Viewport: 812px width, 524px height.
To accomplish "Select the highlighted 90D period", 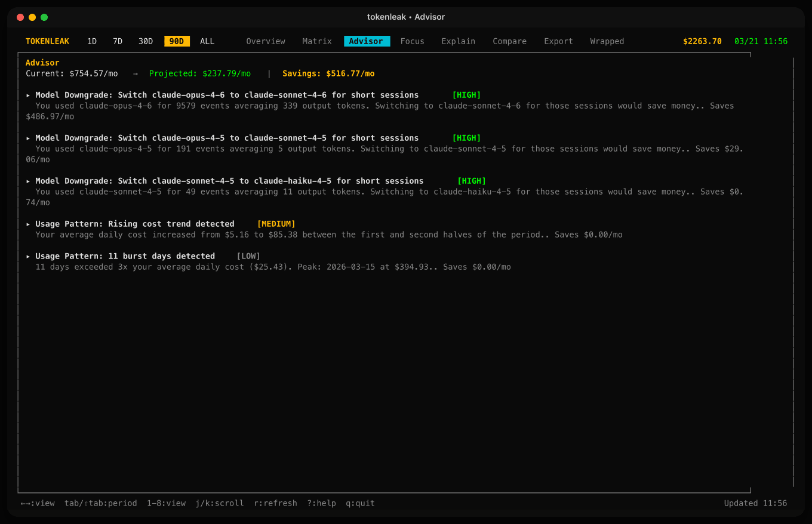I will [177, 41].
